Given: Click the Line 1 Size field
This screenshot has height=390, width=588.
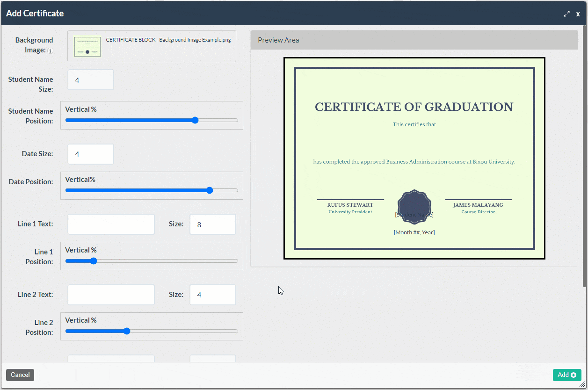Looking at the screenshot, I should pyautogui.click(x=213, y=224).
